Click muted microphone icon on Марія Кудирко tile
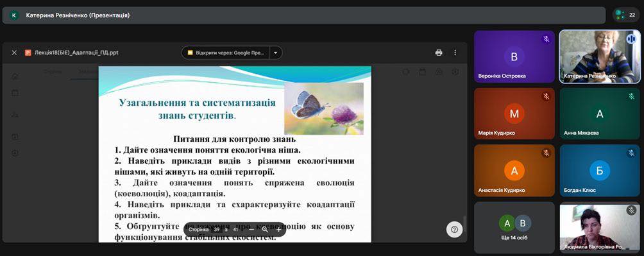 pyautogui.click(x=547, y=97)
